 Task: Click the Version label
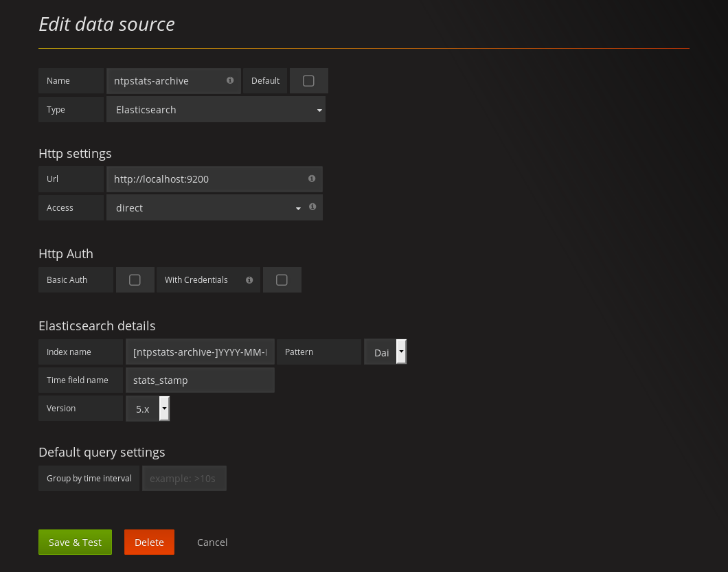[x=61, y=408]
